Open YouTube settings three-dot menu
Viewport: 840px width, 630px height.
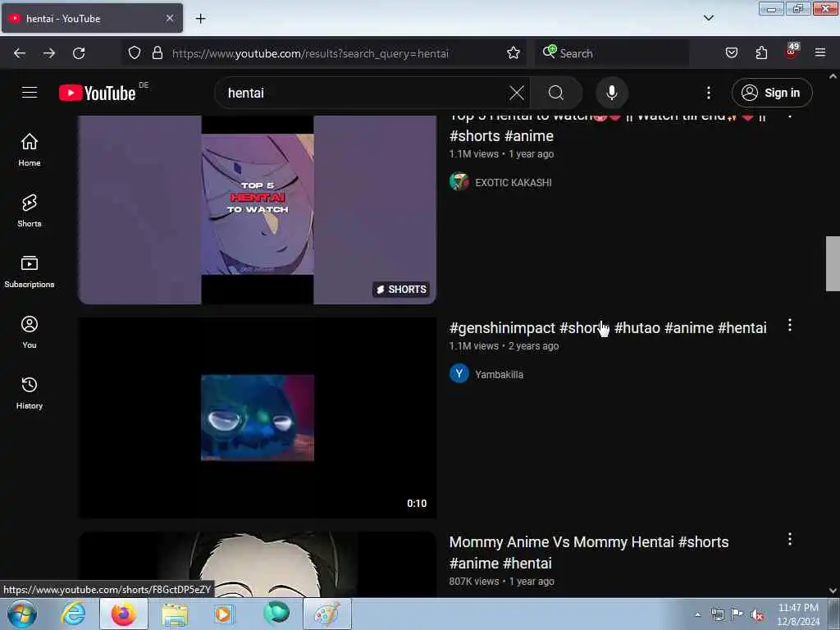(708, 93)
